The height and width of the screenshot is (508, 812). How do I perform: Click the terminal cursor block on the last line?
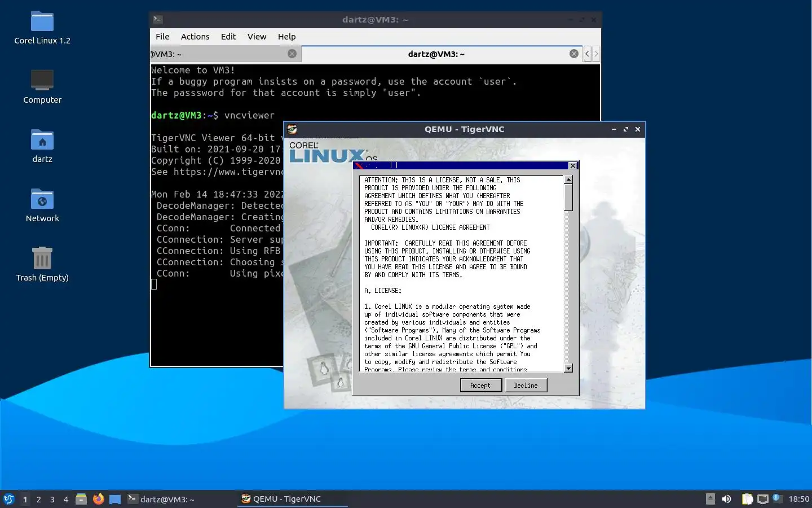154,284
